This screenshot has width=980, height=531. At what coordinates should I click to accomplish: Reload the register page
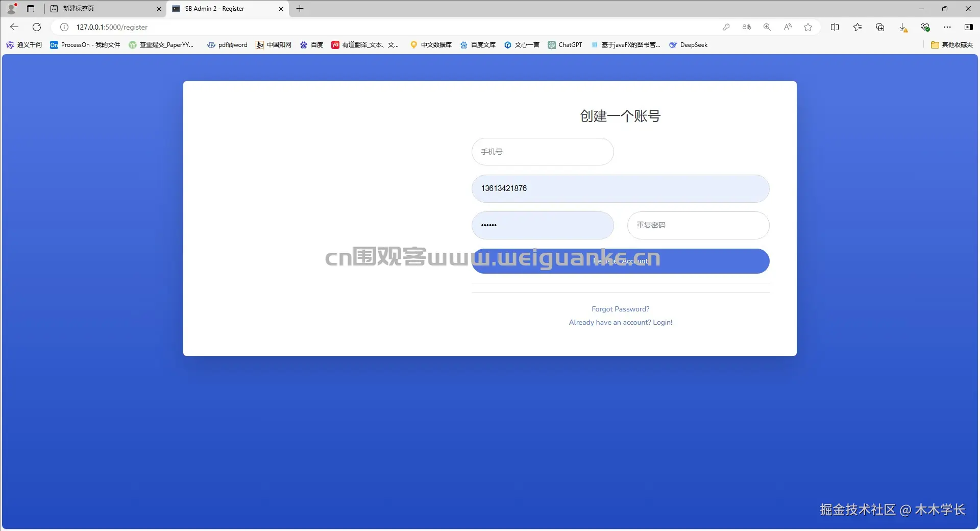(x=37, y=27)
